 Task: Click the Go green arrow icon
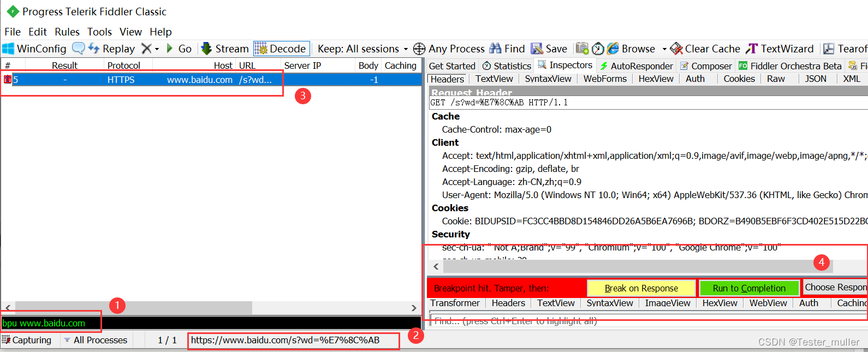tap(170, 49)
